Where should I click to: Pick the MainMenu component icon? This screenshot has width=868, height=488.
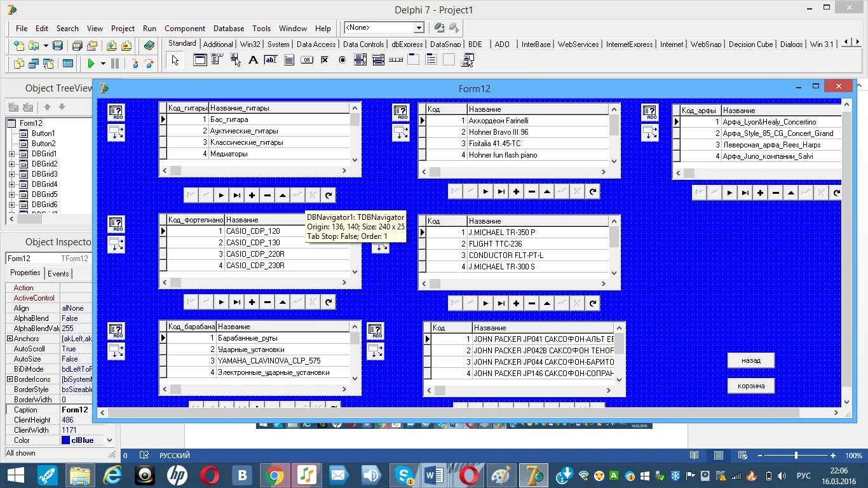(217, 60)
